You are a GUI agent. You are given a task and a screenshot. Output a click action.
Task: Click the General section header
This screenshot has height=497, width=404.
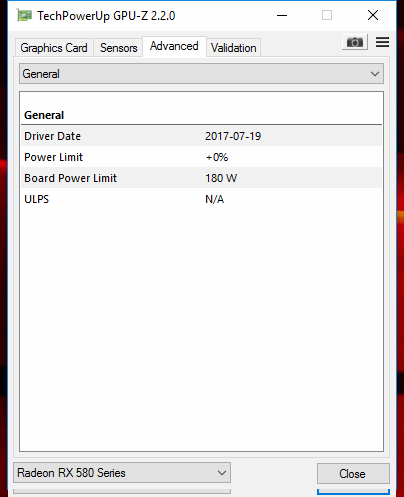coord(44,115)
